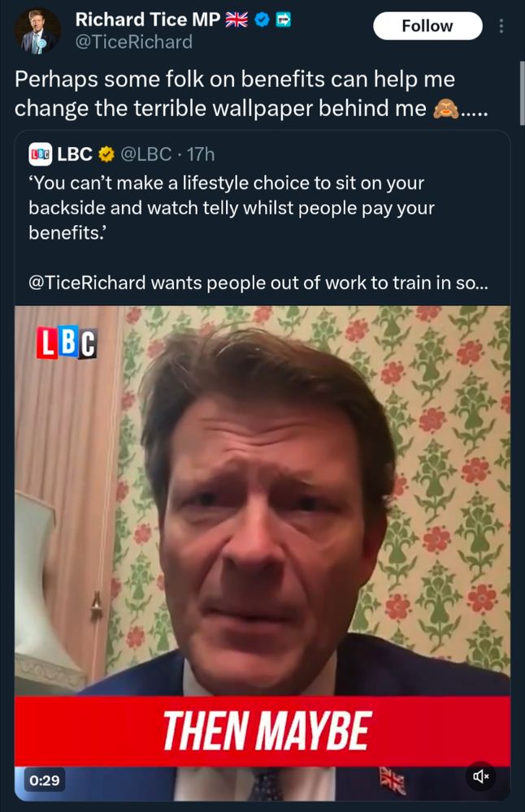This screenshot has height=812, width=525.
Task: Unmute the video using the speaker icon
Action: click(x=480, y=775)
